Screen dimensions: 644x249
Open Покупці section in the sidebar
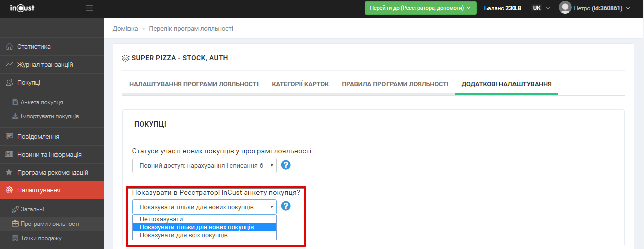[52, 83]
